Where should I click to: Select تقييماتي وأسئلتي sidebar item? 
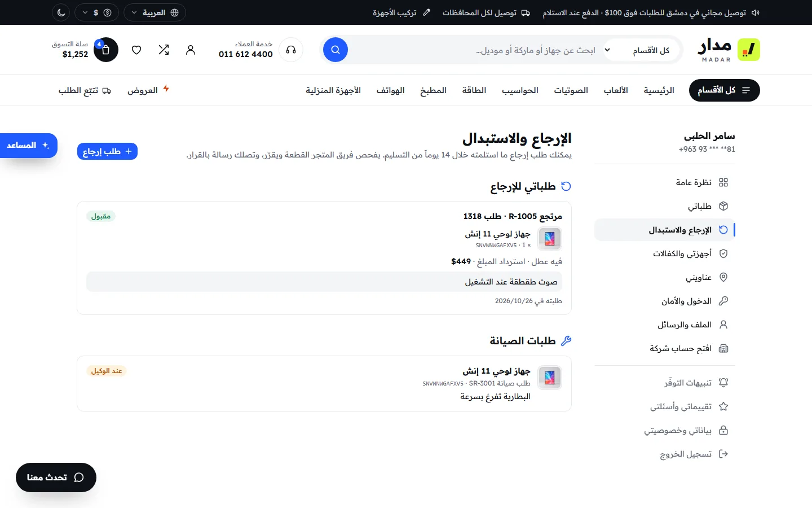(x=664, y=406)
